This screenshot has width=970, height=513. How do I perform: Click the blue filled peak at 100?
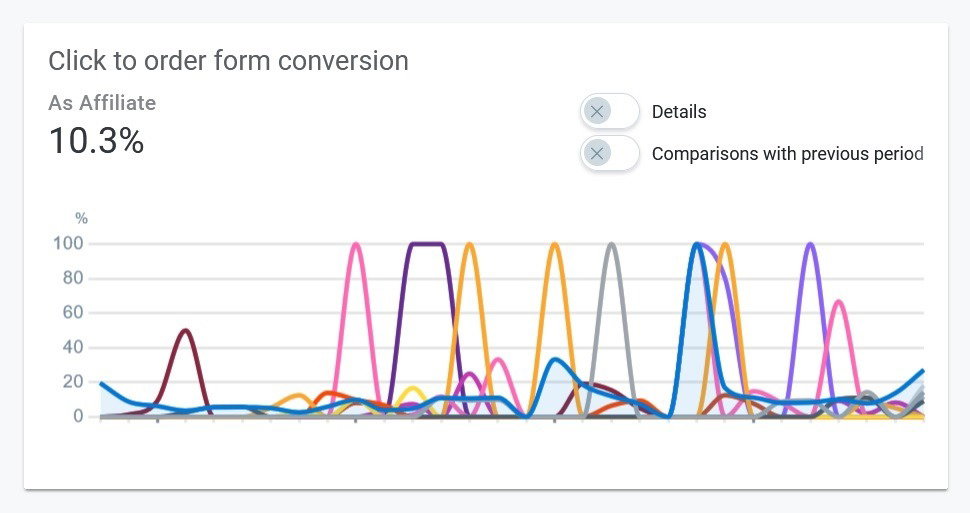(697, 245)
